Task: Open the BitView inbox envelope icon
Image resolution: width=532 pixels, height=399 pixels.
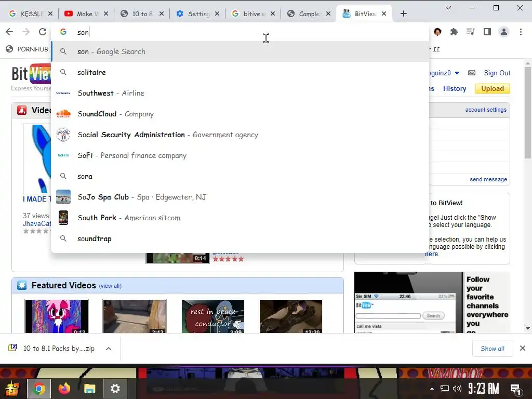Action: (x=472, y=73)
